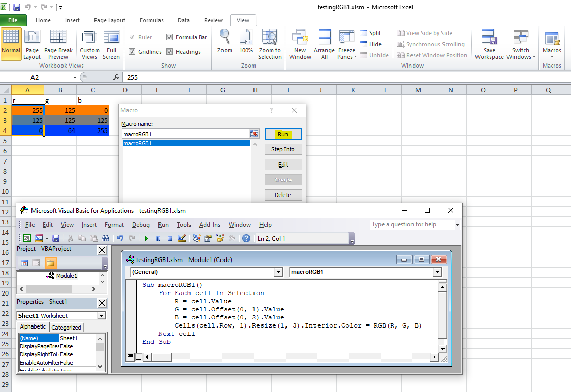
Task: Click Arrange All windows
Action: coord(324,44)
